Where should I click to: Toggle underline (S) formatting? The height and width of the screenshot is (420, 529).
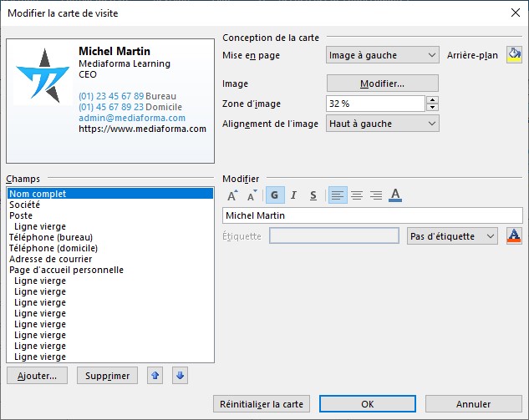point(313,195)
